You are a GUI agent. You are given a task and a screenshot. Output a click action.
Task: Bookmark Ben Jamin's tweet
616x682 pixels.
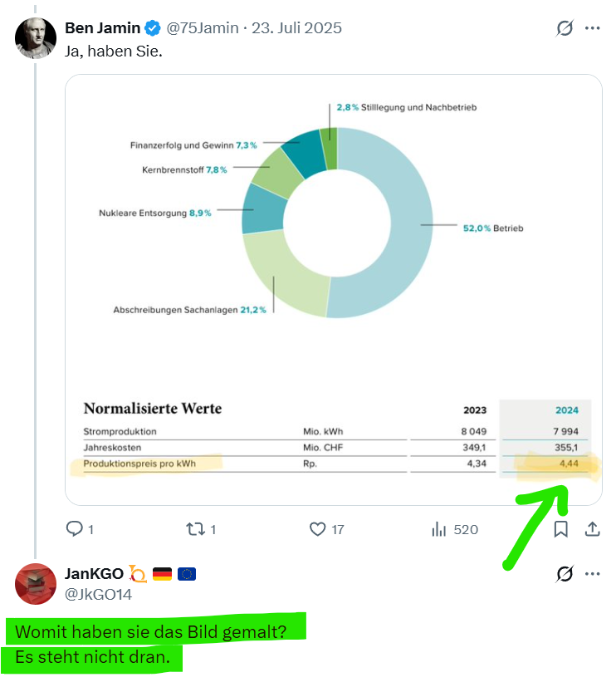(x=560, y=529)
